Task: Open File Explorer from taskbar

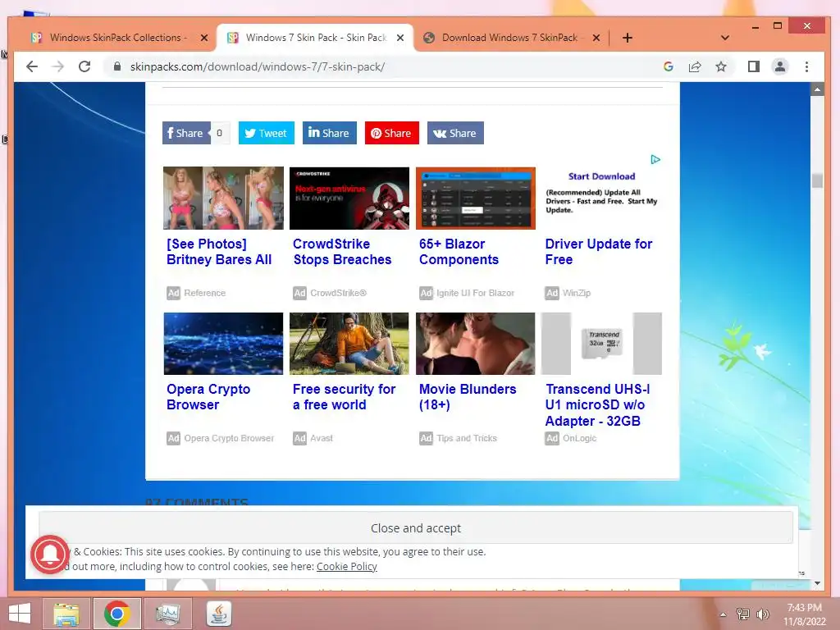Action: pos(66,614)
